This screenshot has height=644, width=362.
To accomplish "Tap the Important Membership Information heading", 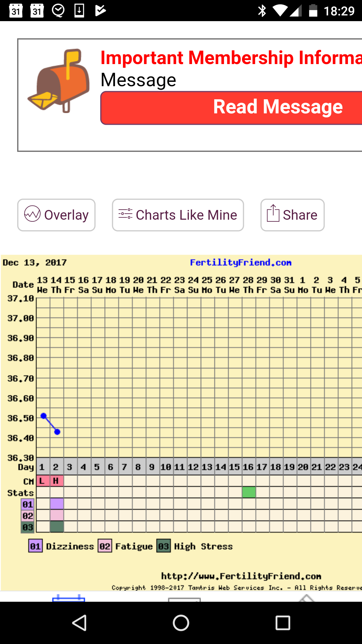I will [x=231, y=58].
